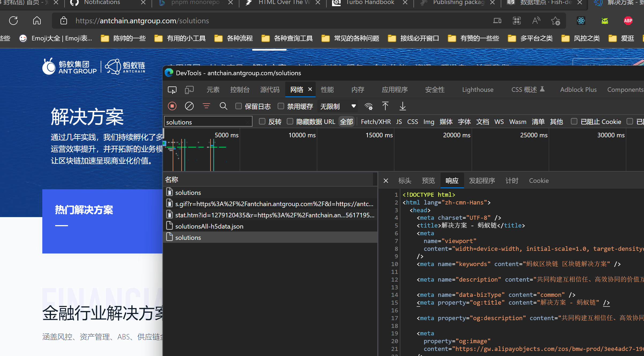The height and width of the screenshot is (356, 644).
Task: Enable the 保留日志 checkbox
Action: click(x=238, y=106)
